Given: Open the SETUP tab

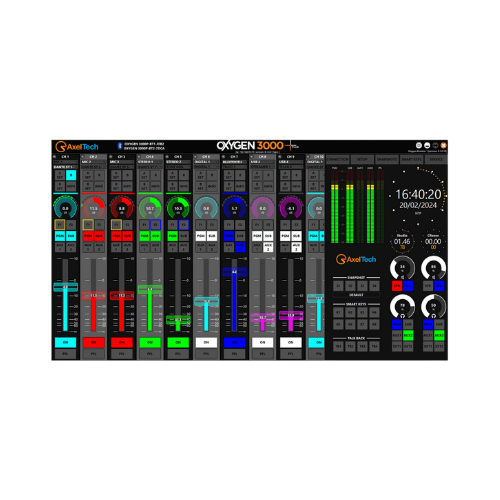Looking at the screenshot, I should [x=362, y=159].
